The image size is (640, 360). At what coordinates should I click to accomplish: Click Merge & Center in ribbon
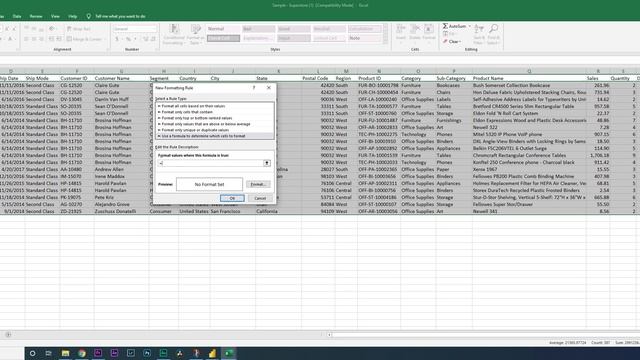[84, 39]
